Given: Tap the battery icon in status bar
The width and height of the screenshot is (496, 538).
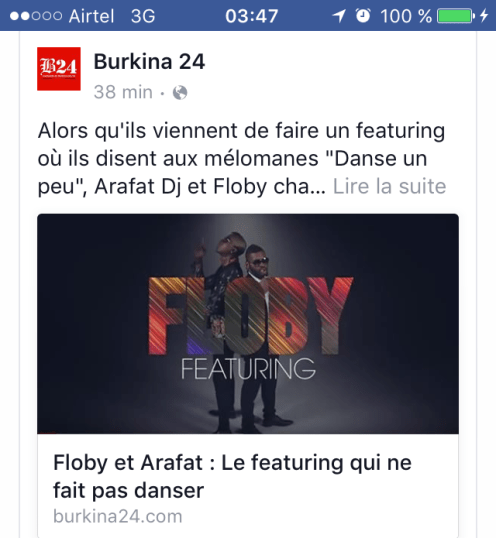Looking at the screenshot, I should (456, 16).
